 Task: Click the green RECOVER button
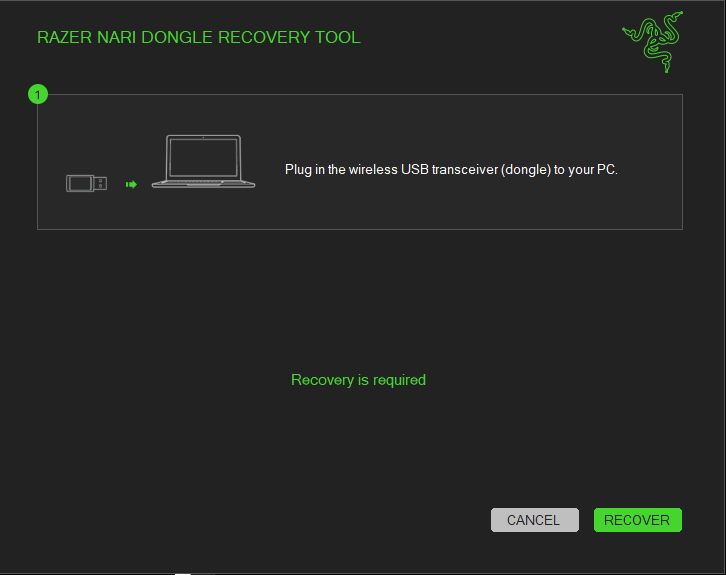638,520
